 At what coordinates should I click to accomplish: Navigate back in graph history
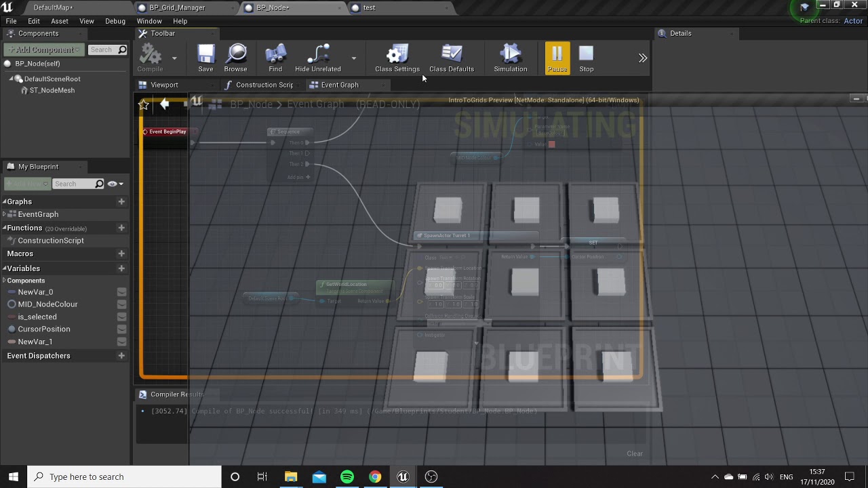point(165,104)
